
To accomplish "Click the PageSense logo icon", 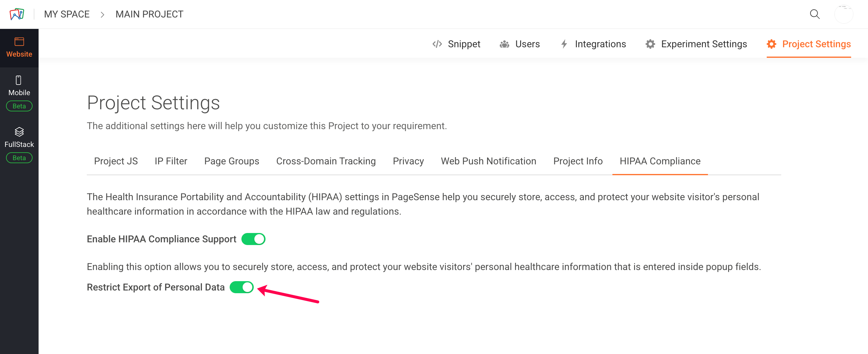I will (x=17, y=14).
